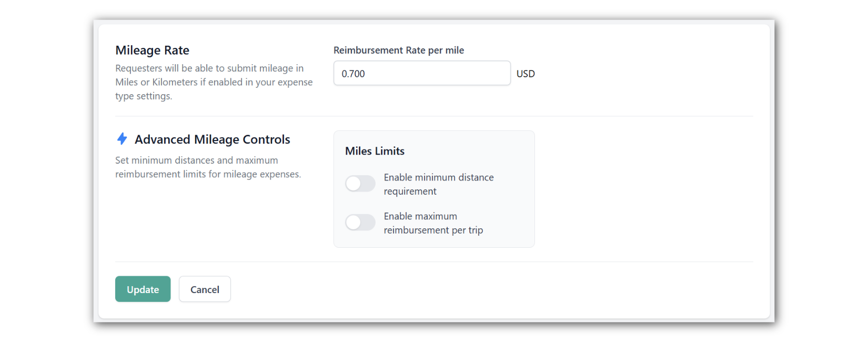
Task: Click the Mileage Rate description paragraph
Action: 214,82
